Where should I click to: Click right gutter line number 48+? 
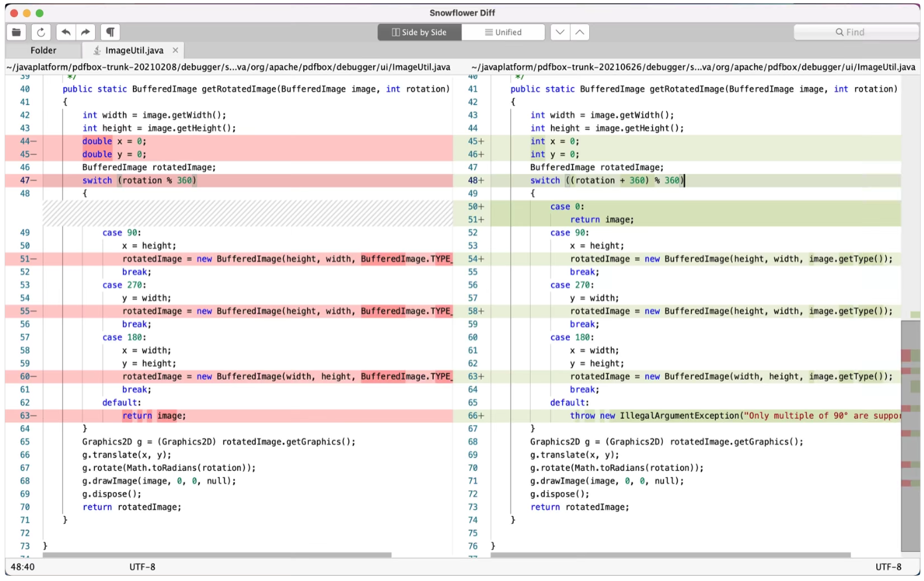pyautogui.click(x=476, y=181)
